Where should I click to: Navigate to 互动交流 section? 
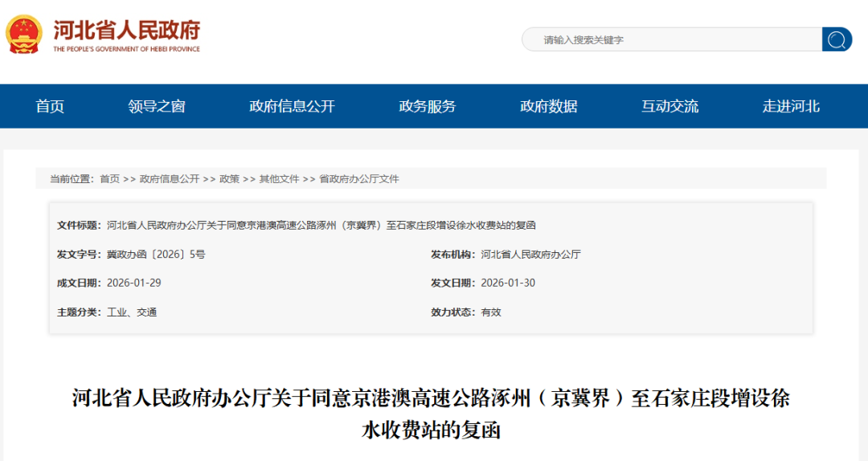[670, 106]
